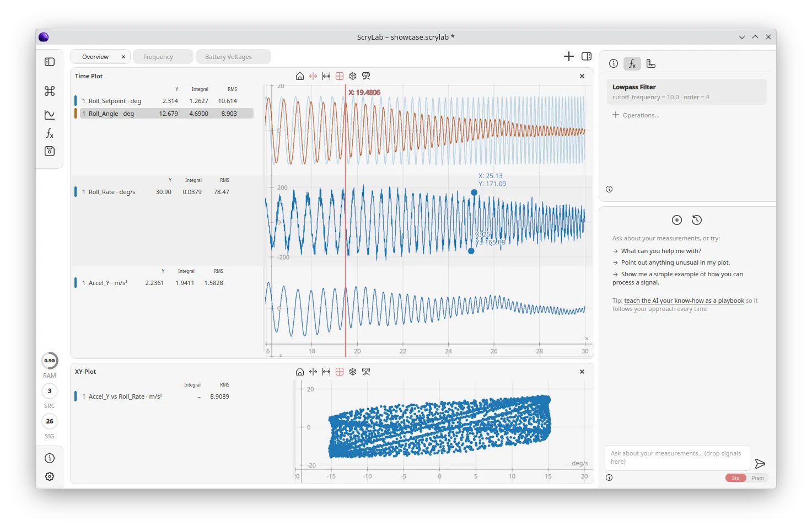812x531 pixels.
Task: Toggle the red grid icon in Time Plot
Action: 340,76
